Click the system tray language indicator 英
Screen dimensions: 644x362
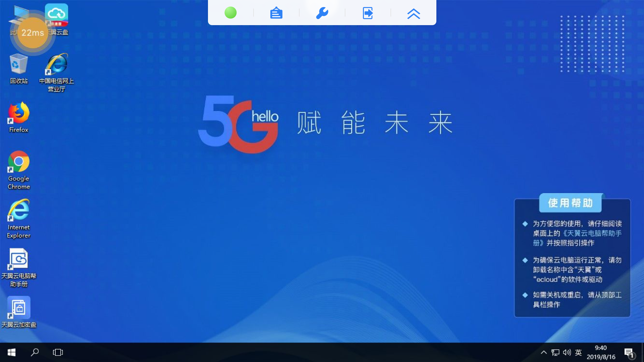click(x=578, y=352)
